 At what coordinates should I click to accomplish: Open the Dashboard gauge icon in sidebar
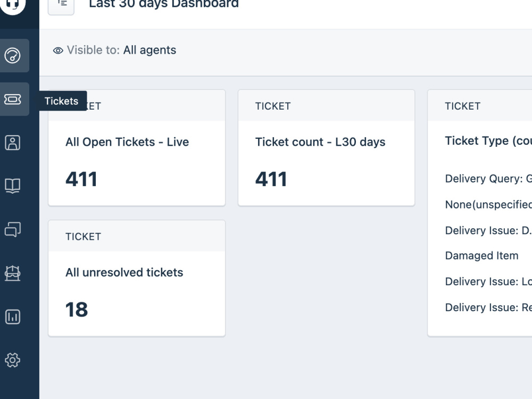(13, 55)
